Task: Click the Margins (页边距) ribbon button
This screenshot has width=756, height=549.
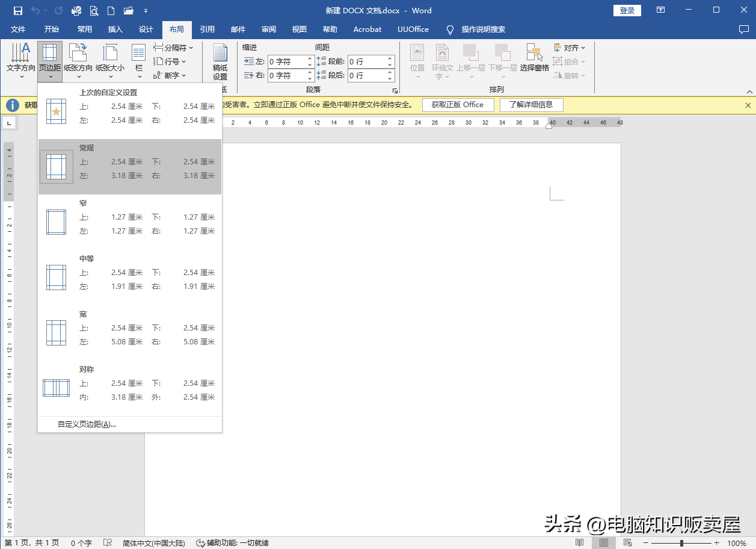Action: [50, 61]
